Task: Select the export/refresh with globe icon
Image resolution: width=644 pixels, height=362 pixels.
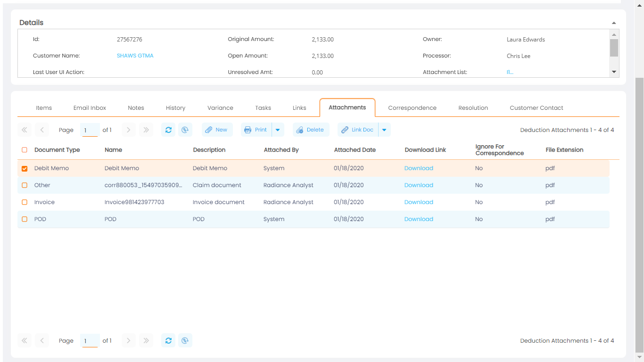Action: 185,130
